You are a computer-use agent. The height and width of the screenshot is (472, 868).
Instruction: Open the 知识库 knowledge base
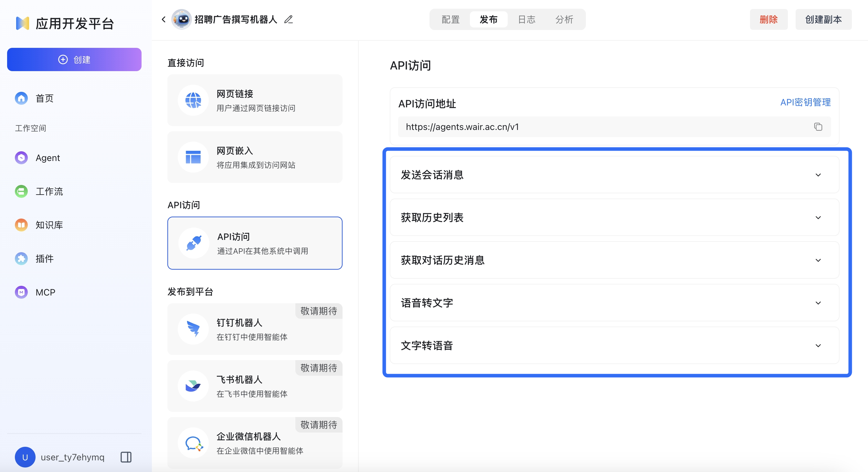pyautogui.click(x=49, y=225)
